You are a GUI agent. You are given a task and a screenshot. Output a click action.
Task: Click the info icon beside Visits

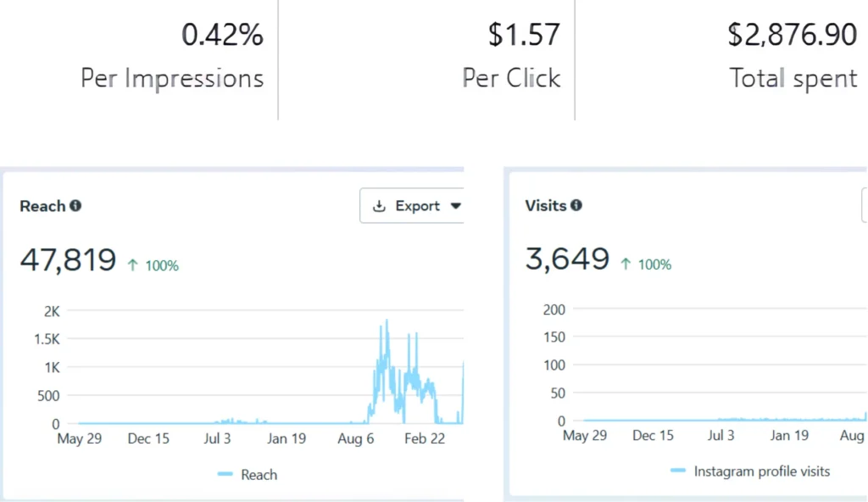(x=576, y=205)
